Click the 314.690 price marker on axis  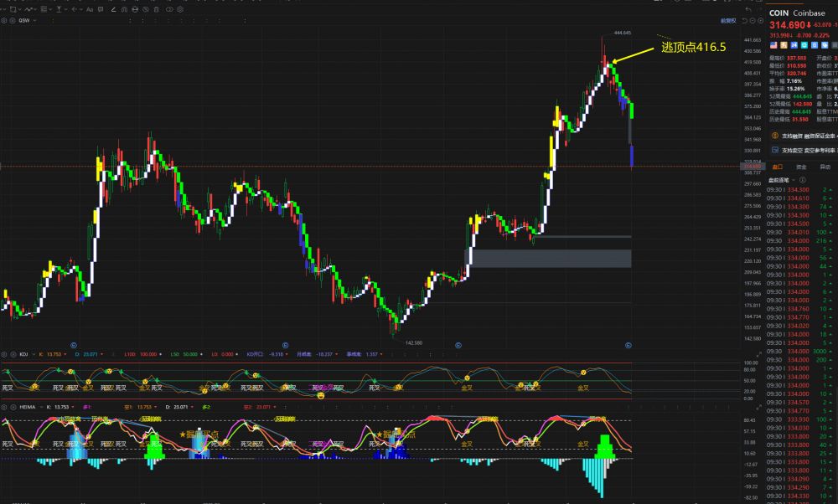(751, 167)
